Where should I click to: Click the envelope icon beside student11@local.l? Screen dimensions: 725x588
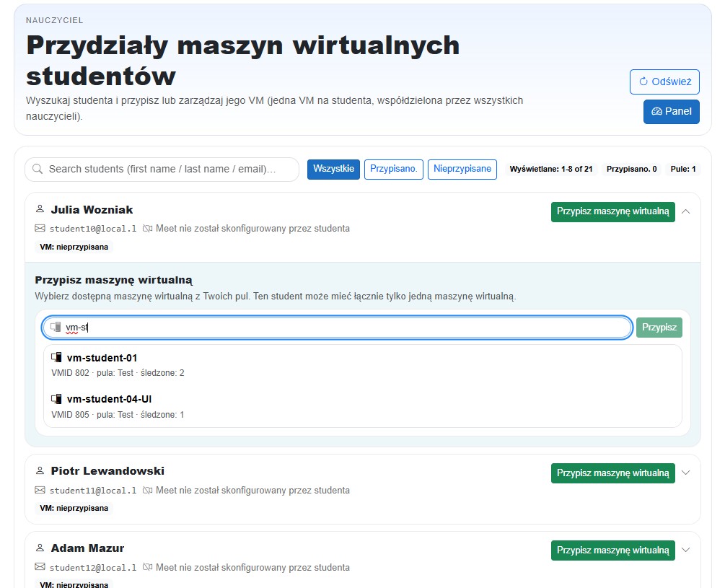39,490
